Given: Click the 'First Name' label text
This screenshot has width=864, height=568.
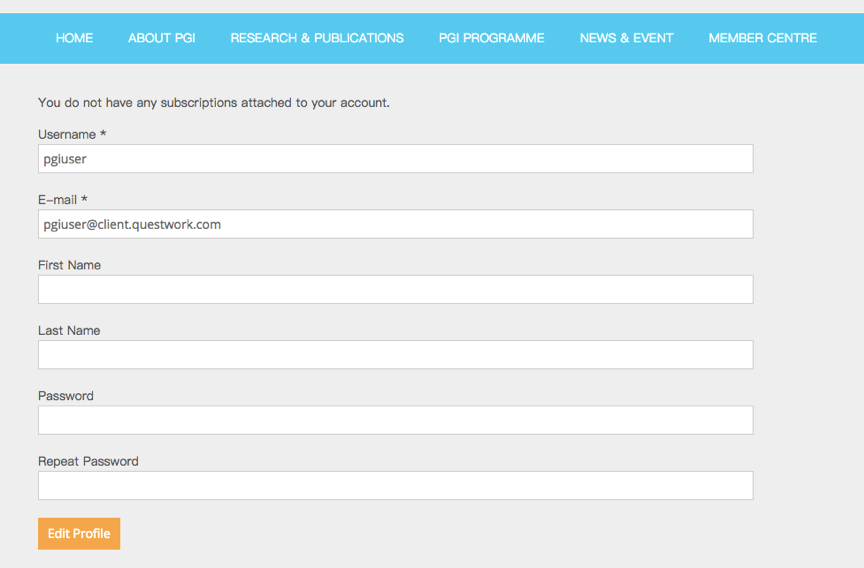Looking at the screenshot, I should (69, 265).
